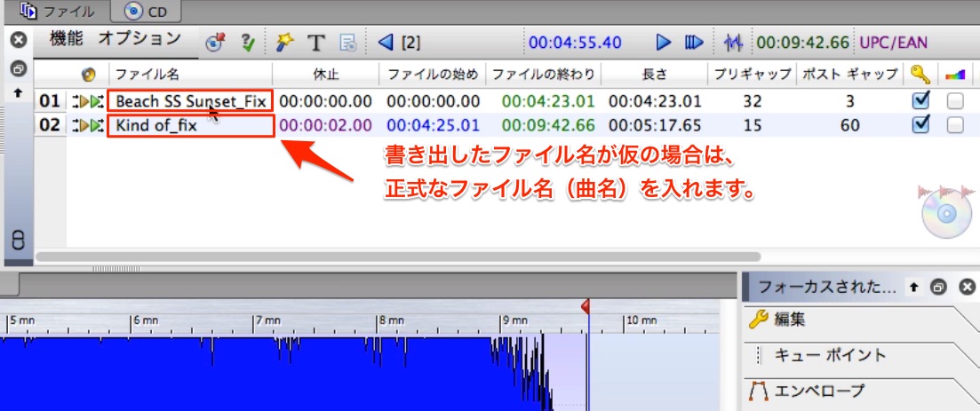Open the CD wizard magic wand icon
The width and height of the screenshot is (980, 411).
pos(285,43)
